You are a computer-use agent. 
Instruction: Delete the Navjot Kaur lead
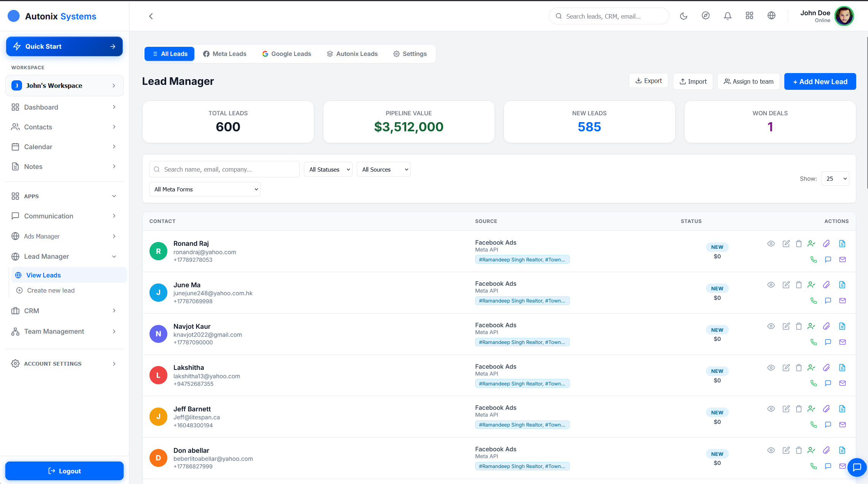click(799, 326)
